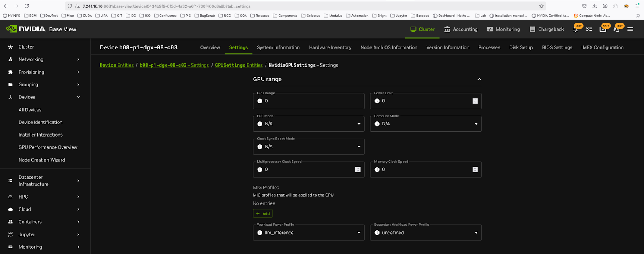The width and height of the screenshot is (644, 254).
Task: Adjust the Multiprocessor Clock Speed stepper
Action: coord(358,170)
